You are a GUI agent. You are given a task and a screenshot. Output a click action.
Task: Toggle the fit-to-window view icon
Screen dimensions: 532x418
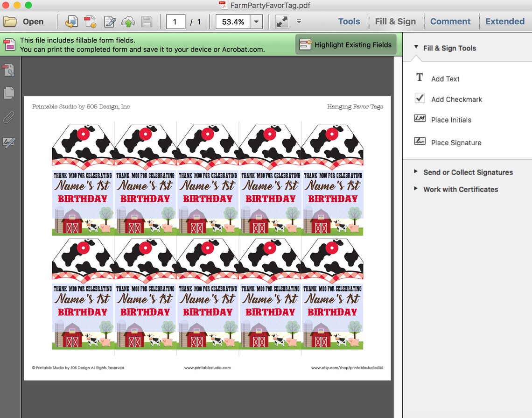click(x=282, y=22)
